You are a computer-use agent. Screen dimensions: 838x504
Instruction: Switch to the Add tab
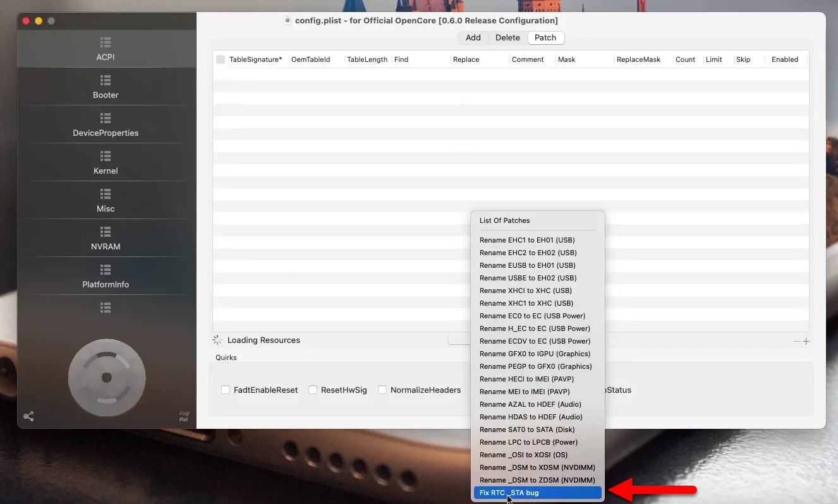coord(473,38)
